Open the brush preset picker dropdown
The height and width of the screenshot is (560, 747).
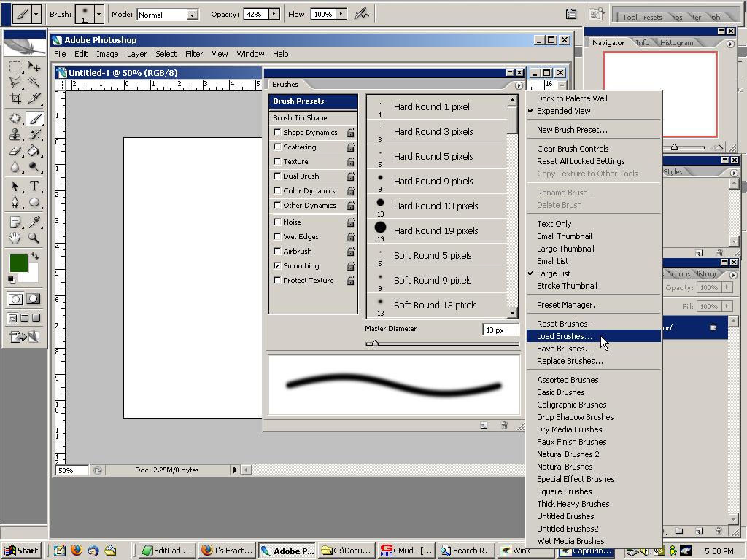[x=99, y=13]
